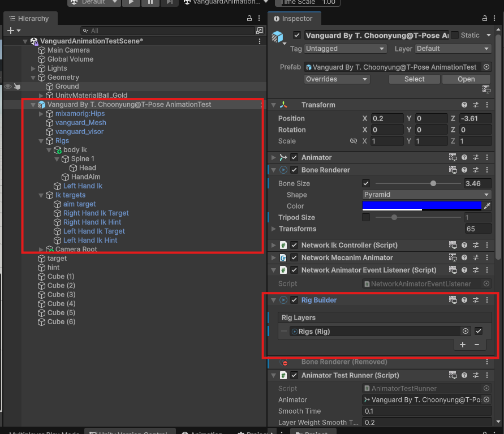Viewport: 504px width, 434px height.
Task: Open Hierarchy panel three-dot menu
Action: tap(259, 18)
